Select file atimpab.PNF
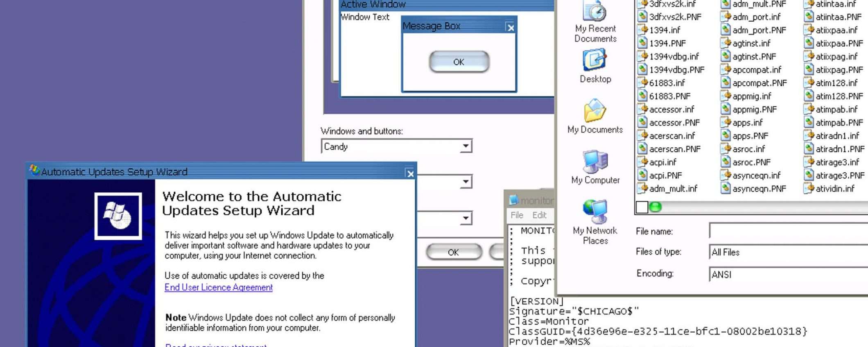The height and width of the screenshot is (347, 868). coord(839,122)
